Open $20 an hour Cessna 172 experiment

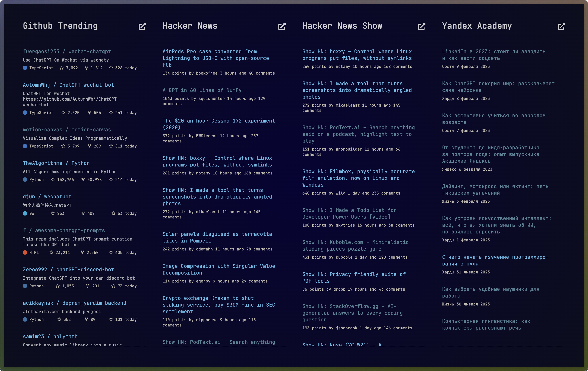click(x=219, y=124)
